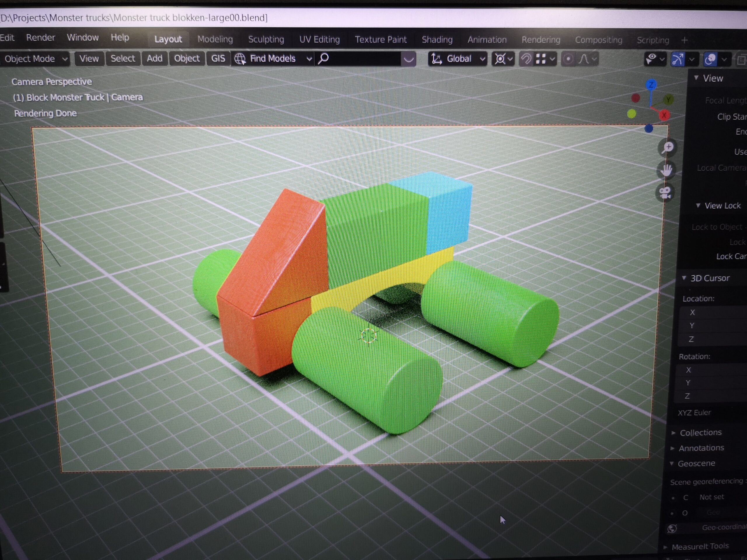The width and height of the screenshot is (747, 560).
Task: Toggle proportional editing circle icon
Action: (x=568, y=59)
